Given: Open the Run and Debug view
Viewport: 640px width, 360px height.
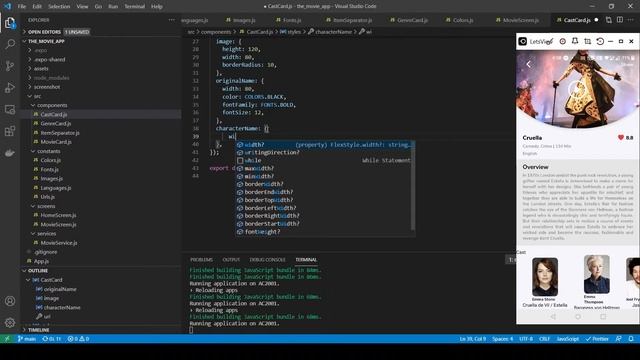Looking at the screenshot, I should click(x=10, y=87).
